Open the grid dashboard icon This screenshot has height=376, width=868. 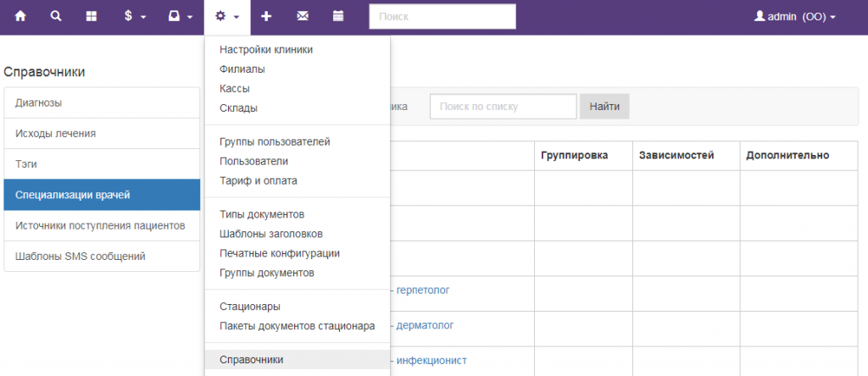[92, 17]
